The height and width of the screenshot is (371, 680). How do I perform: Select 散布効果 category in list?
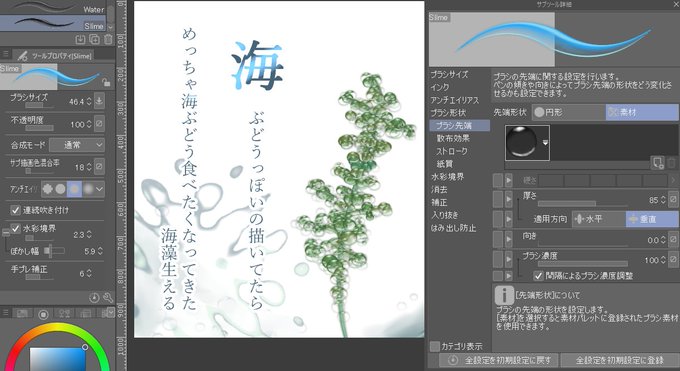(x=453, y=138)
